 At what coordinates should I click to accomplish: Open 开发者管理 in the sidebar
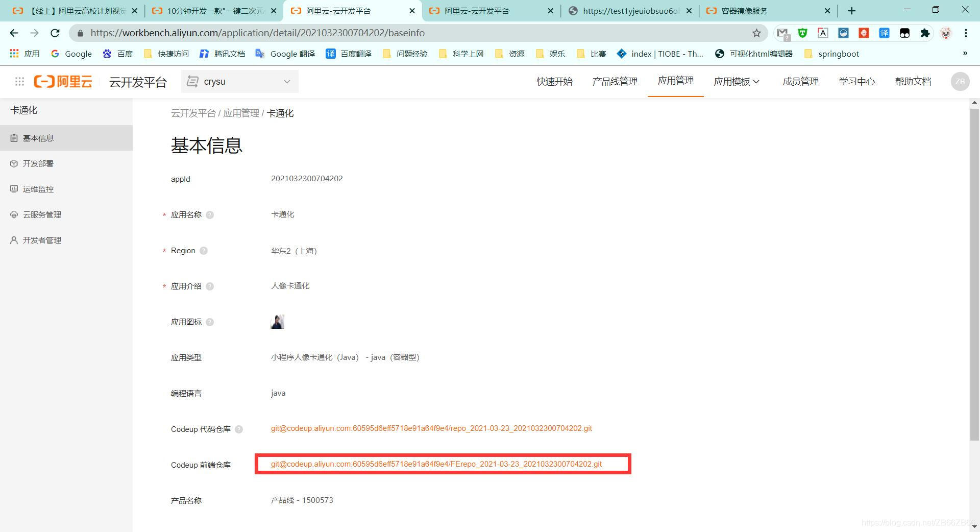tap(66, 240)
